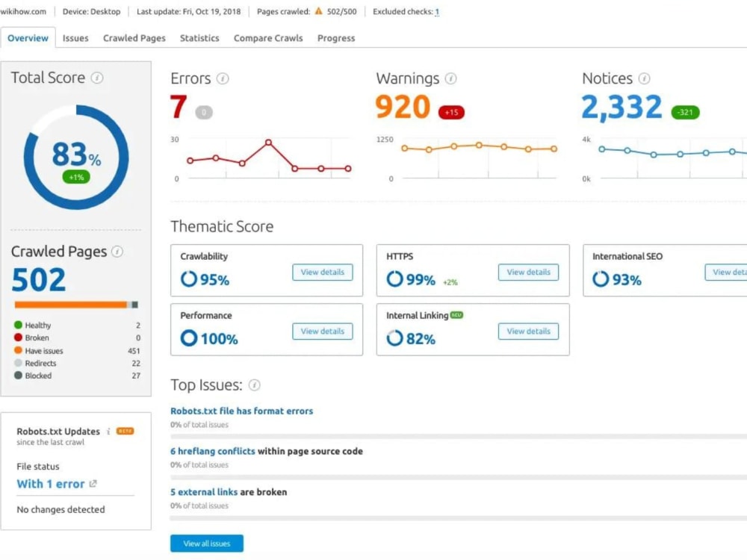The image size is (747, 560).
Task: Click the grey 0 errors change badge
Action: pos(204,113)
